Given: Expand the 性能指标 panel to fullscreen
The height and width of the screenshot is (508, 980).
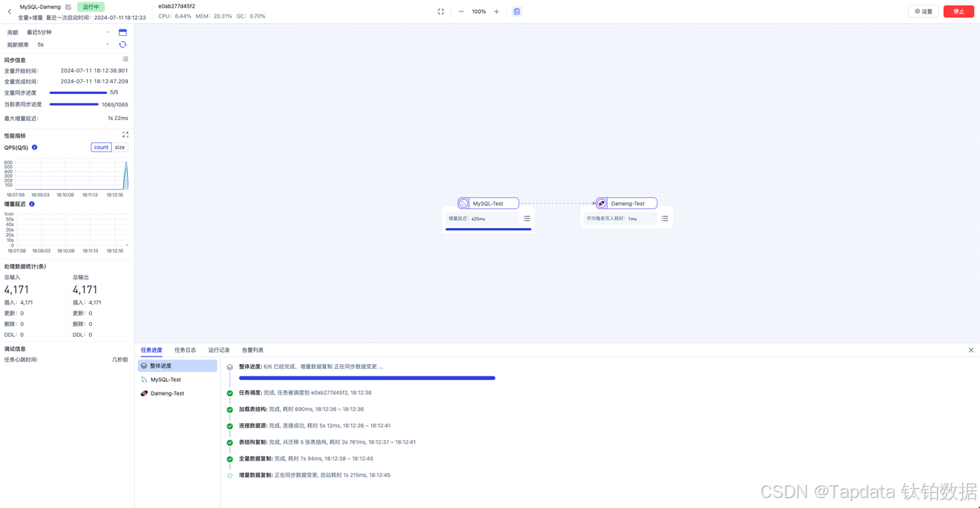Looking at the screenshot, I should [126, 135].
